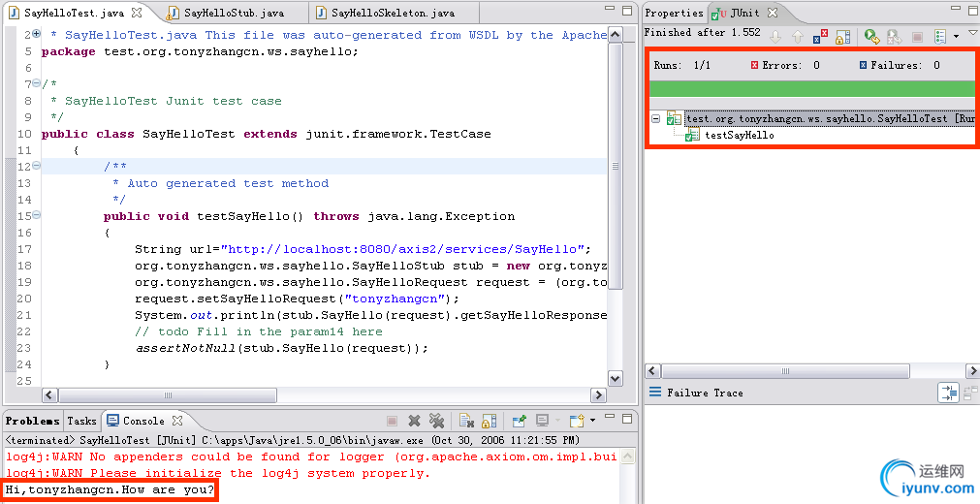
Task: Click editor horizontal scrollbar left arrow
Action: (x=50, y=395)
